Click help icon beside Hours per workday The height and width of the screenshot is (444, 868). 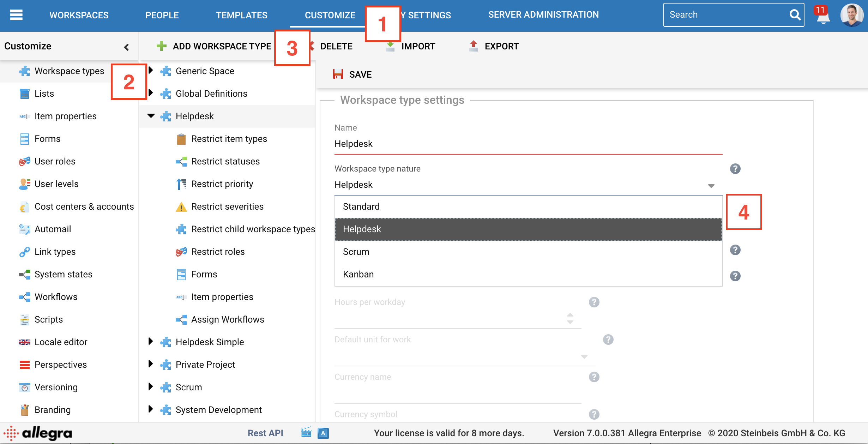click(x=594, y=302)
